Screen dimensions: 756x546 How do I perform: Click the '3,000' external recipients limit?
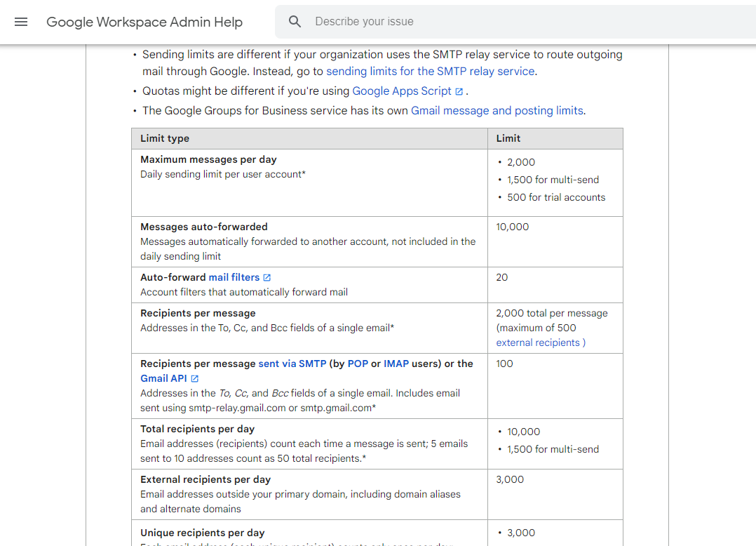510,479
